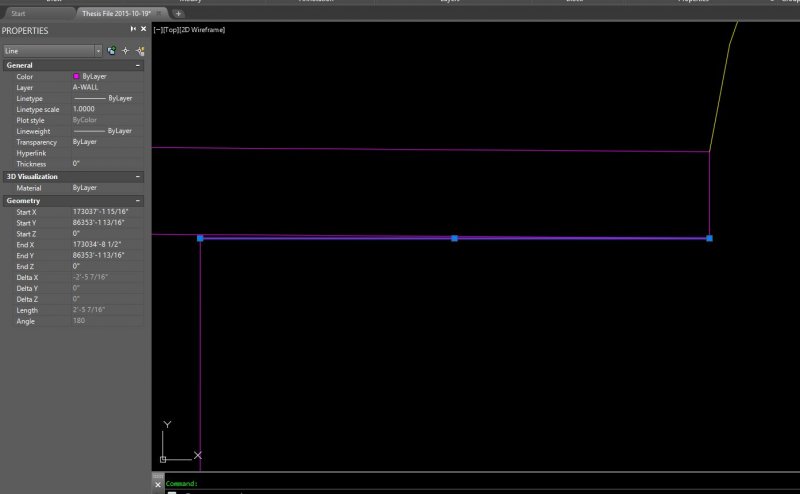Screen dimensions: 800x494
Task: Click the Select Objects icon
Action: click(126, 51)
